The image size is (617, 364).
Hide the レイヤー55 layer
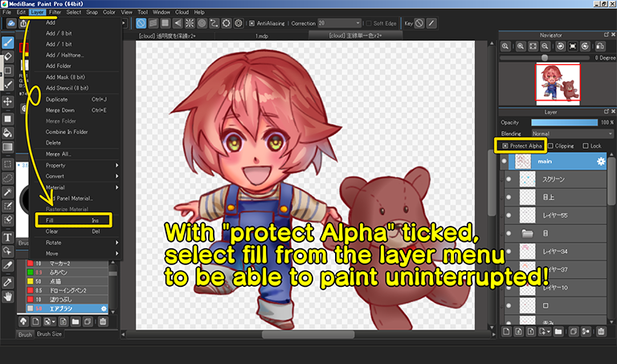coord(509,215)
